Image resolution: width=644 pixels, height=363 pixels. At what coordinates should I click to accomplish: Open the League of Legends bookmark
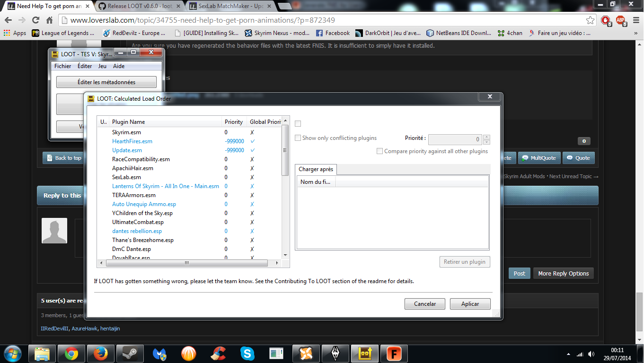63,33
